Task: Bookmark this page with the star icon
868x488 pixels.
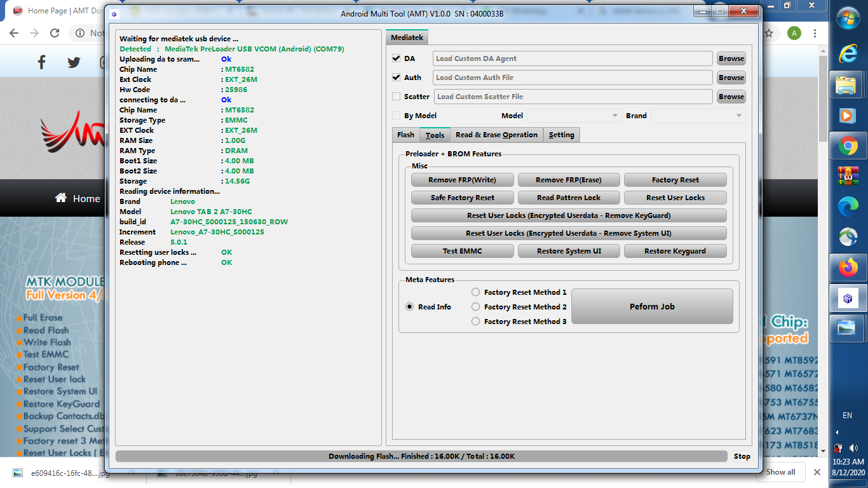Action: tap(769, 33)
